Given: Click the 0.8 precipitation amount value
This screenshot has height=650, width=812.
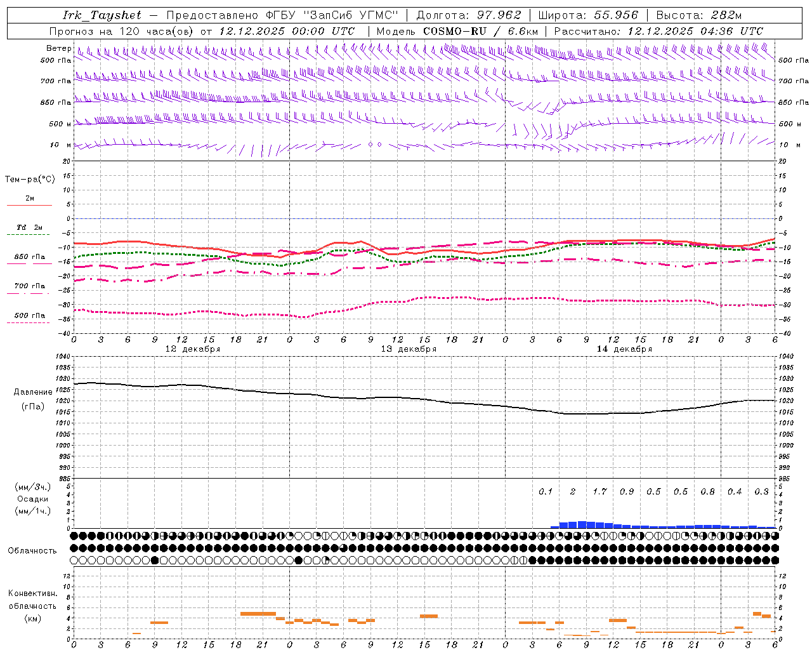Looking at the screenshot, I should point(707,492).
